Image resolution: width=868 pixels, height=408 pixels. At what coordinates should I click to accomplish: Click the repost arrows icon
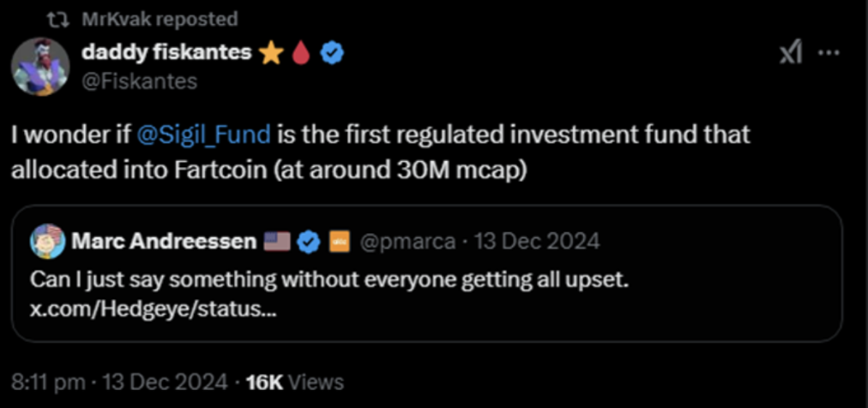[x=57, y=20]
